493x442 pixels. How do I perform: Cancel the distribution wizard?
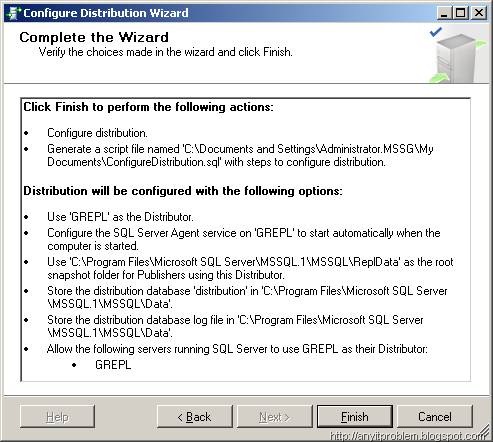coord(435,417)
